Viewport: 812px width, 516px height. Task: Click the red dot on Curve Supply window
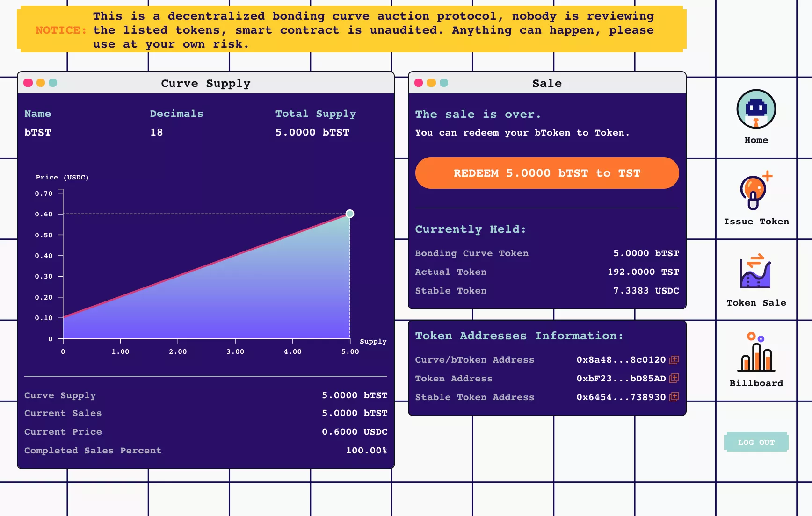point(28,83)
